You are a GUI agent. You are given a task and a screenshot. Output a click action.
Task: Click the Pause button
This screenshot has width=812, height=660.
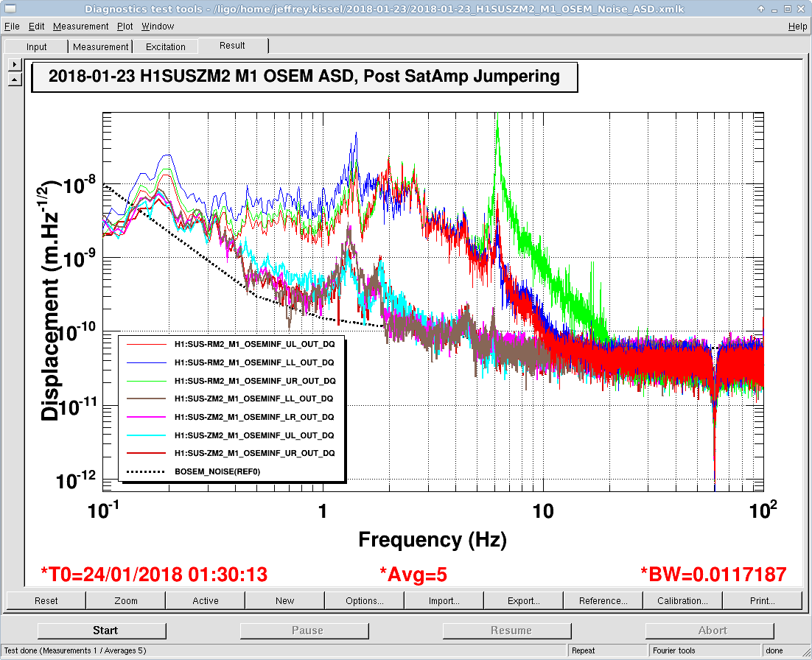coord(304,631)
